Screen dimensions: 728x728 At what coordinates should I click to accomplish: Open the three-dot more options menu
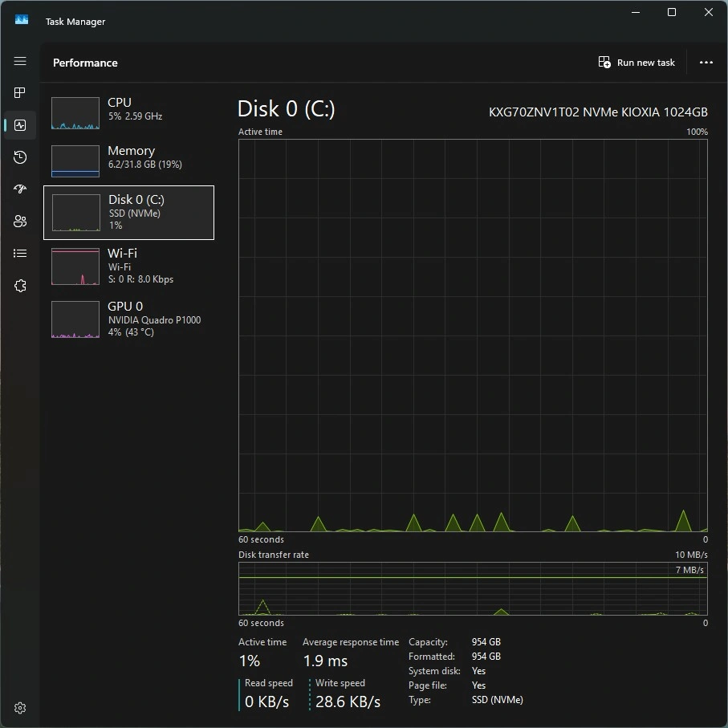(x=706, y=63)
